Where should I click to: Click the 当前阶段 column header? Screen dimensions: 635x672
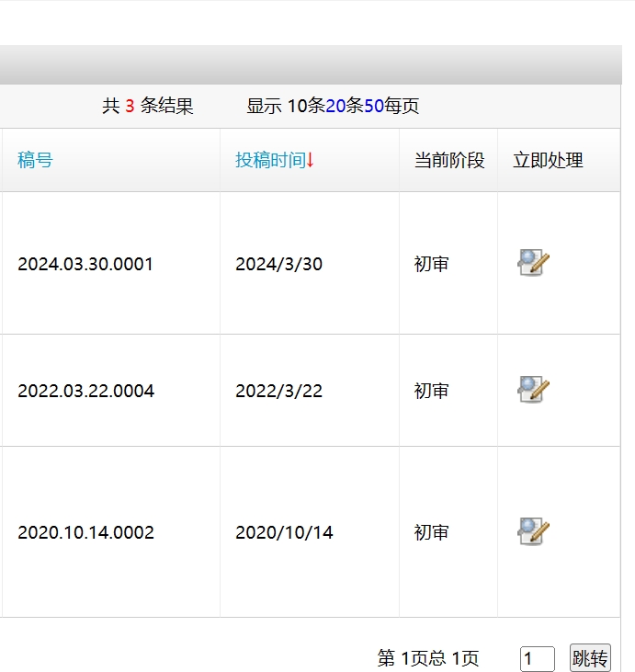pyautogui.click(x=448, y=160)
